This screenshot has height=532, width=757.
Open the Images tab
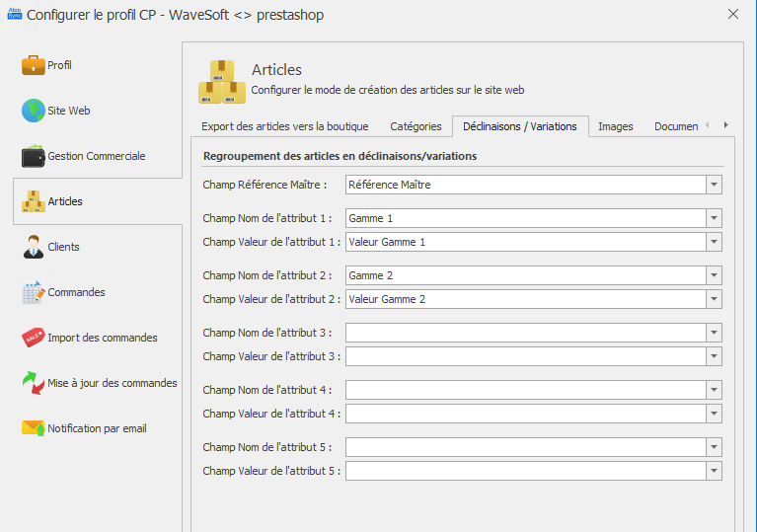coord(616,126)
